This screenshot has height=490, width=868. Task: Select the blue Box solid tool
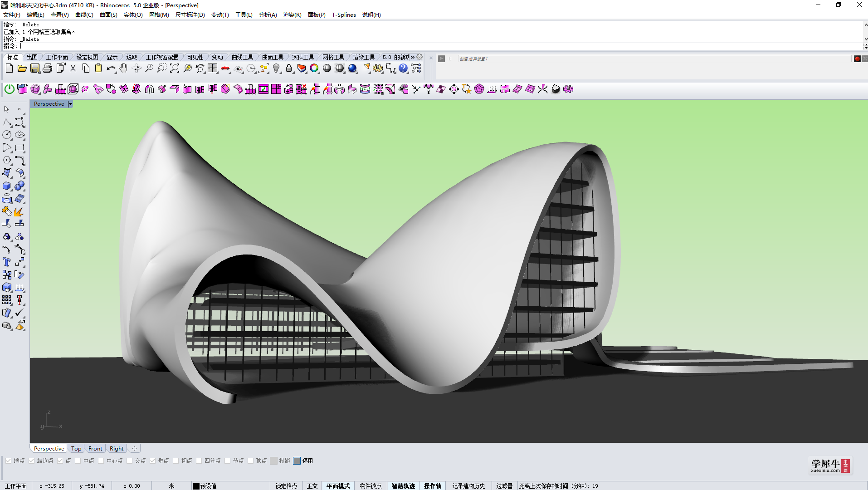7,186
